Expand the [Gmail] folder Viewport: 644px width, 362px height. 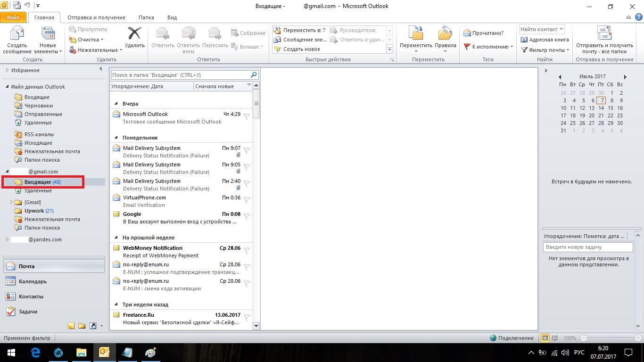12,202
